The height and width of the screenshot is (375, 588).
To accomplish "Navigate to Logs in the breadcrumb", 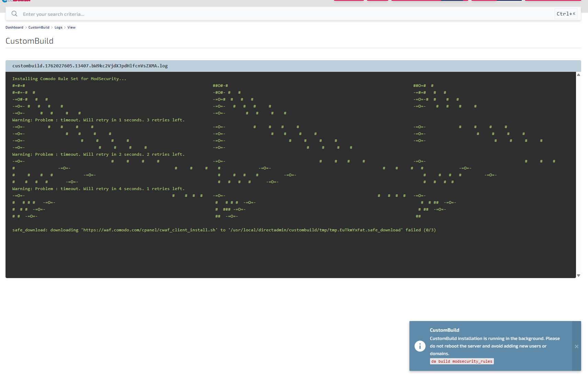I will pyautogui.click(x=58, y=27).
